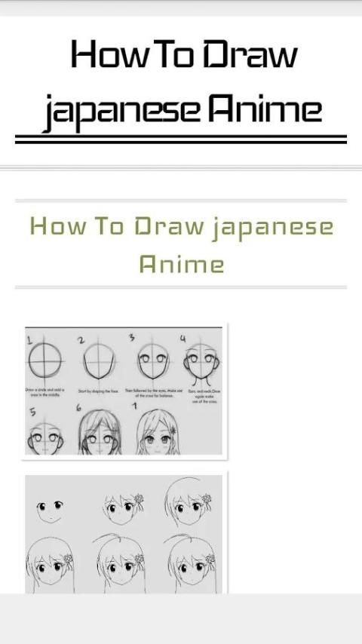
Task: Tap the caption text under step 3
Action: click(154, 393)
